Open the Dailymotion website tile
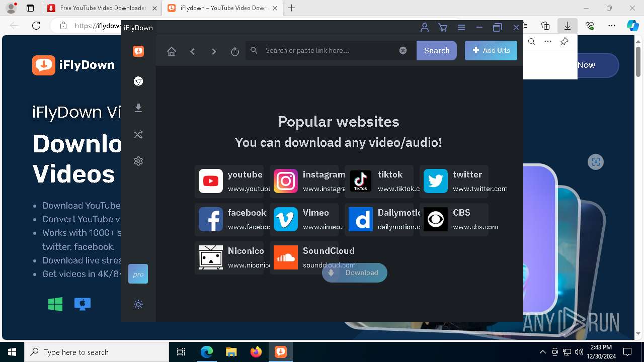 379,220
